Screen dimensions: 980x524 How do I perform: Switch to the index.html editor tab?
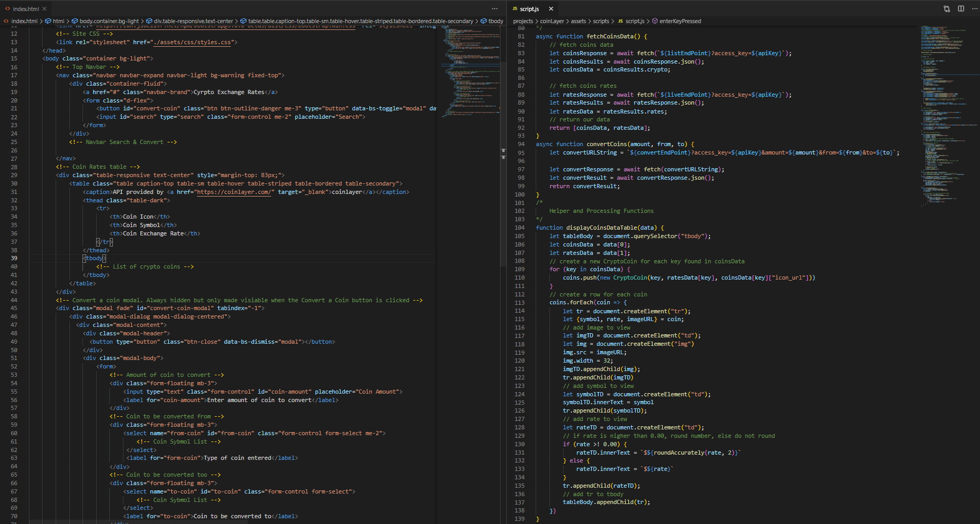[x=25, y=9]
